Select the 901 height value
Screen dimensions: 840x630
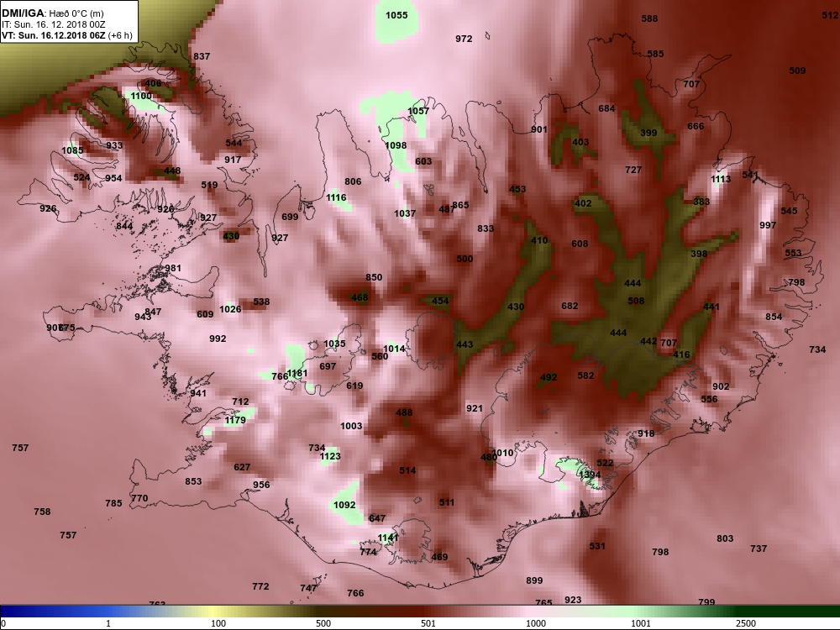coord(539,129)
